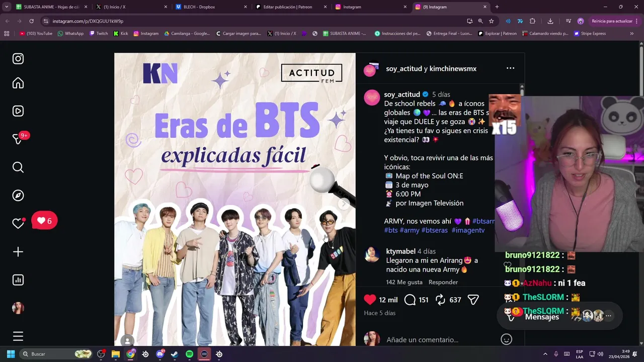This screenshot has width=644, height=362.
Task: Open new browser tab plus button
Action: tap(497, 7)
